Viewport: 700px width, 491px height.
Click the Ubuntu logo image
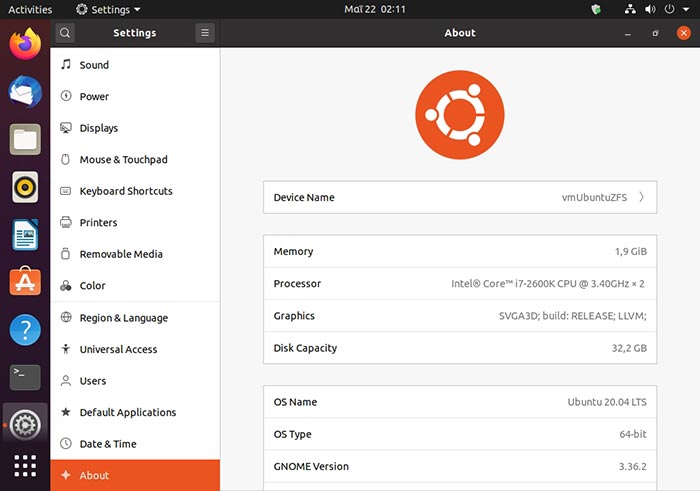pos(460,115)
